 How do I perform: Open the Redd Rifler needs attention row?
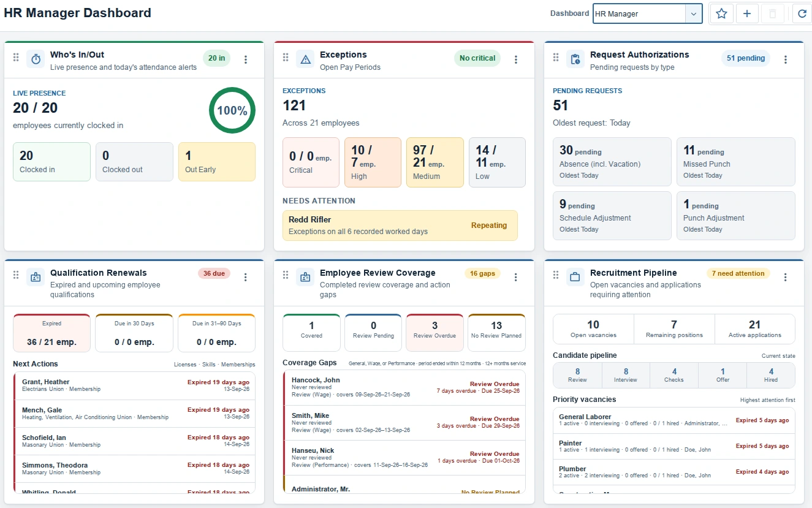coord(400,226)
